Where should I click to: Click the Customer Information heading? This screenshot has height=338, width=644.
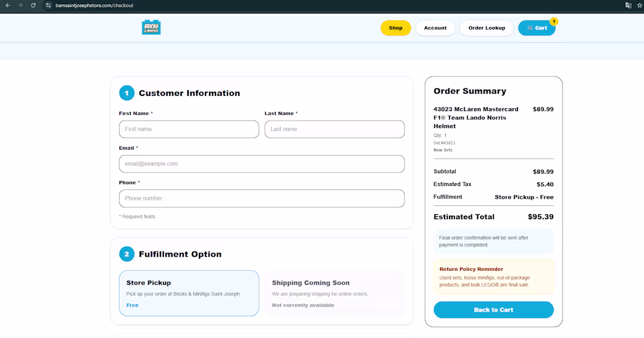189,93
